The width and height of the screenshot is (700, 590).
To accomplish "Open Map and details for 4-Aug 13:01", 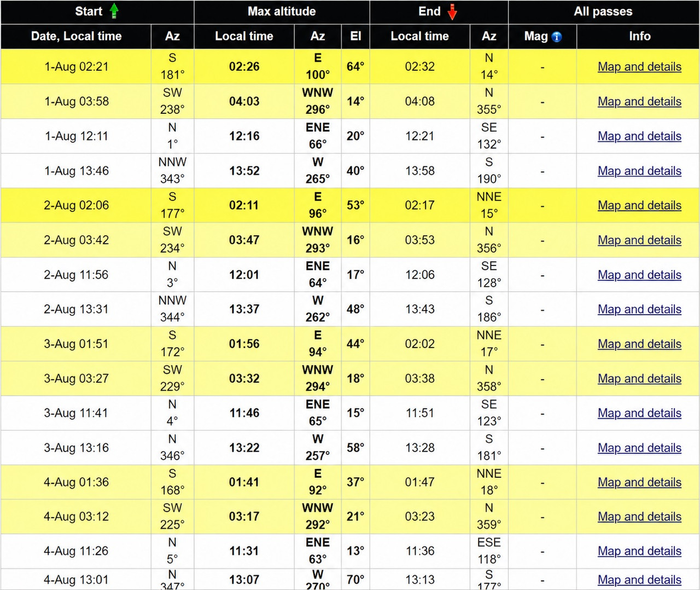I will 639,580.
